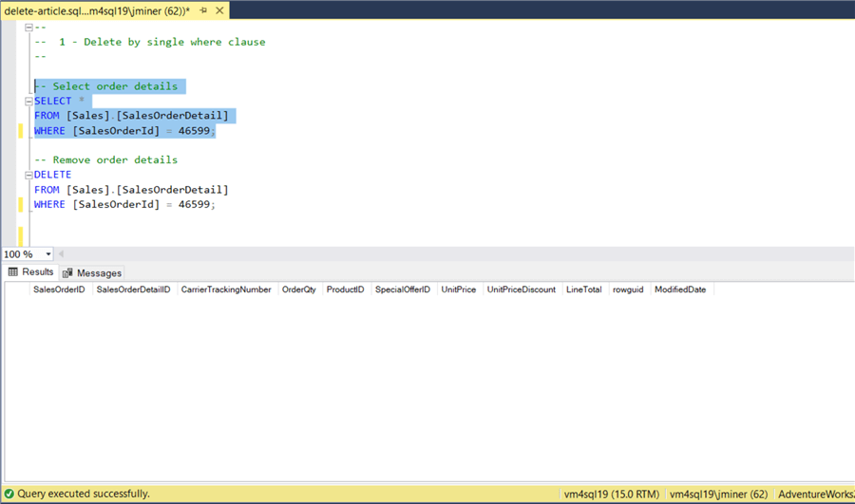This screenshot has height=504, width=855.
Task: Close the delete-article.sql query tab
Action: click(x=219, y=10)
